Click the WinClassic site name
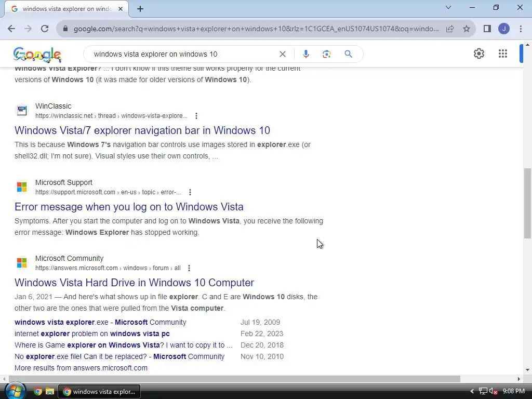Screen dimensions: 532x399 pos(54,106)
